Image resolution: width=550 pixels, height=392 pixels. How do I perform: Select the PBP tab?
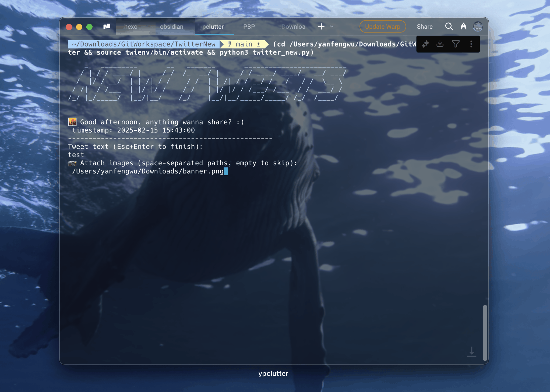coord(249,27)
